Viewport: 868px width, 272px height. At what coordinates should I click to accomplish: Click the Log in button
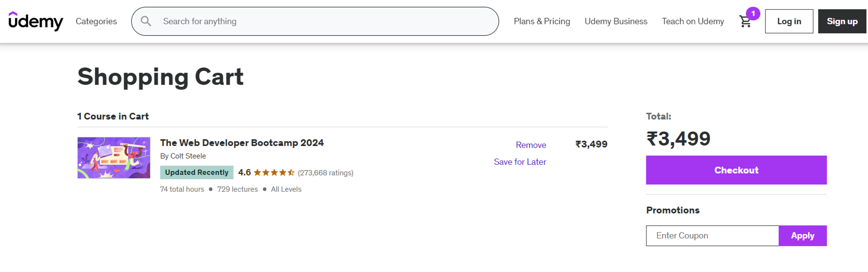click(x=789, y=21)
